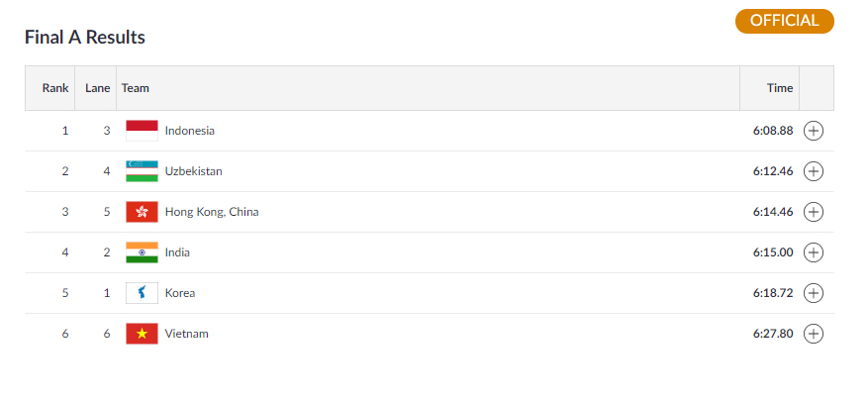This screenshot has height=401, width=868.
Task: Click the Korea unification flag icon
Action: click(x=142, y=293)
